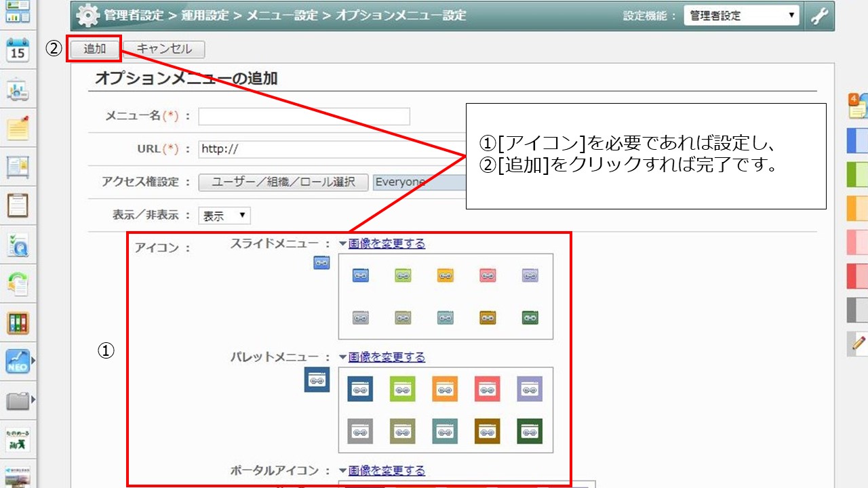Image resolution: width=868 pixels, height=488 pixels.
Task: Choose the purple slide menu link icon
Action: (530, 276)
